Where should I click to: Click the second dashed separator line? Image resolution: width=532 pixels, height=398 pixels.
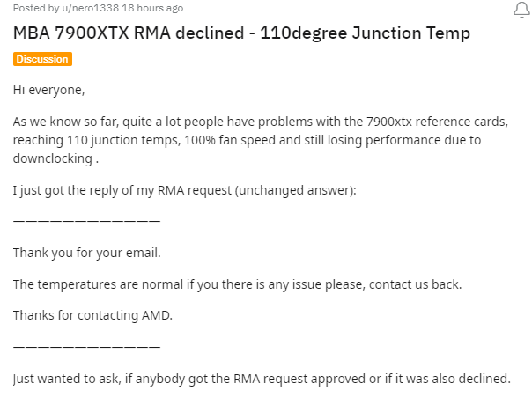click(x=86, y=346)
